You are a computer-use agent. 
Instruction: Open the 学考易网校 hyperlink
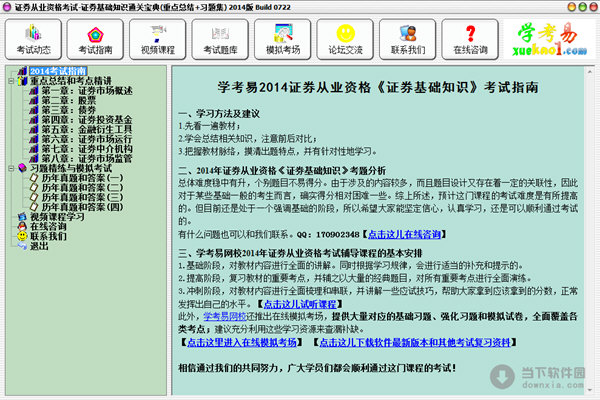click(225, 317)
